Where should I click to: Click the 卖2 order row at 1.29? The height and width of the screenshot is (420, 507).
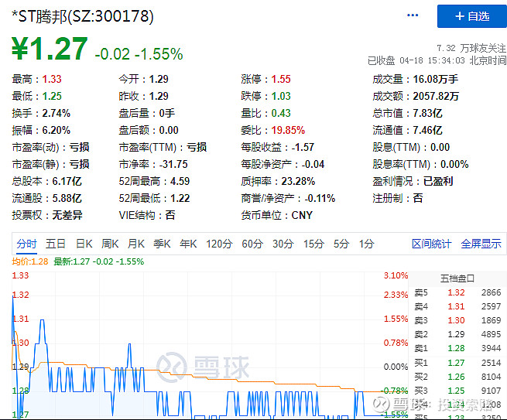click(457, 334)
